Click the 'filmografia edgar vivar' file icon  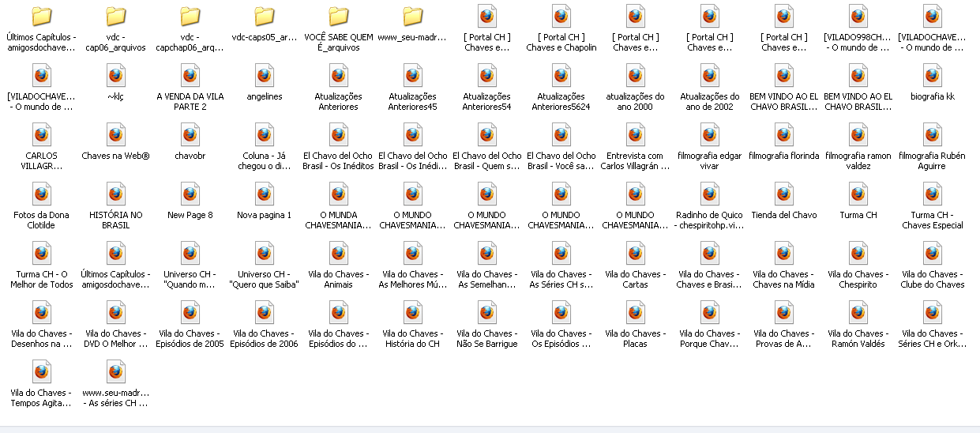point(709,135)
